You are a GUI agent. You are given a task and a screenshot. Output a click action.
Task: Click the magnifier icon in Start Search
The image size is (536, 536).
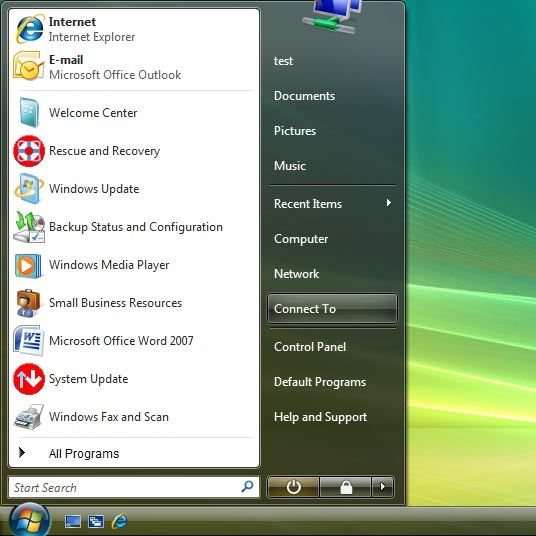247,486
